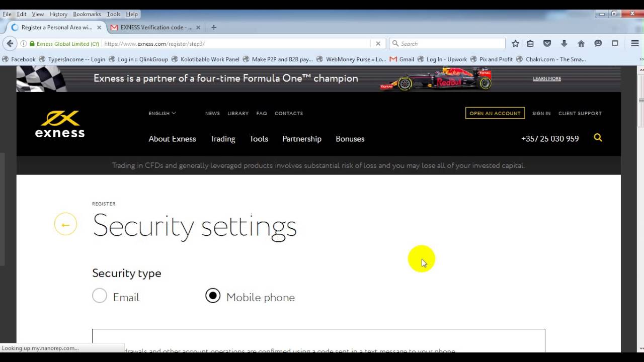Open the English language dropdown
Image resolution: width=644 pixels, height=362 pixels.
point(162,113)
